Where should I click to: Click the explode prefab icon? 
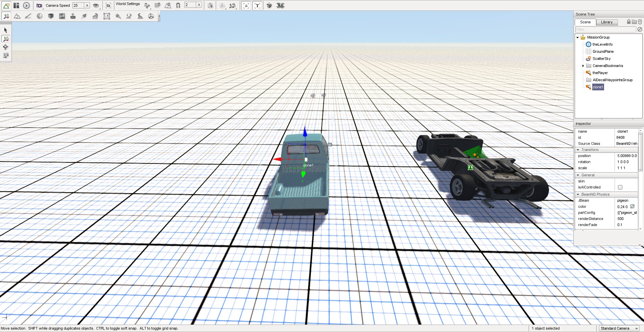(280, 5)
